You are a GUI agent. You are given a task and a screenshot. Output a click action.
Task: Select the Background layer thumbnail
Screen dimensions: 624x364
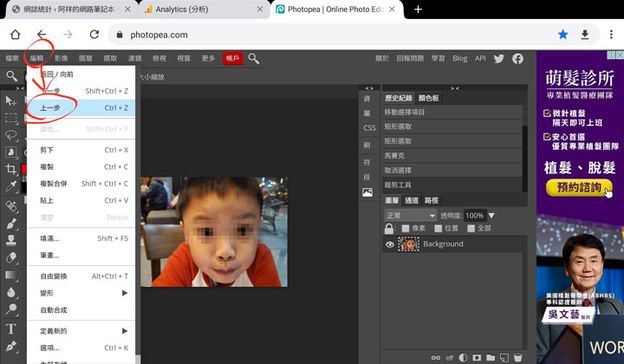coord(408,244)
